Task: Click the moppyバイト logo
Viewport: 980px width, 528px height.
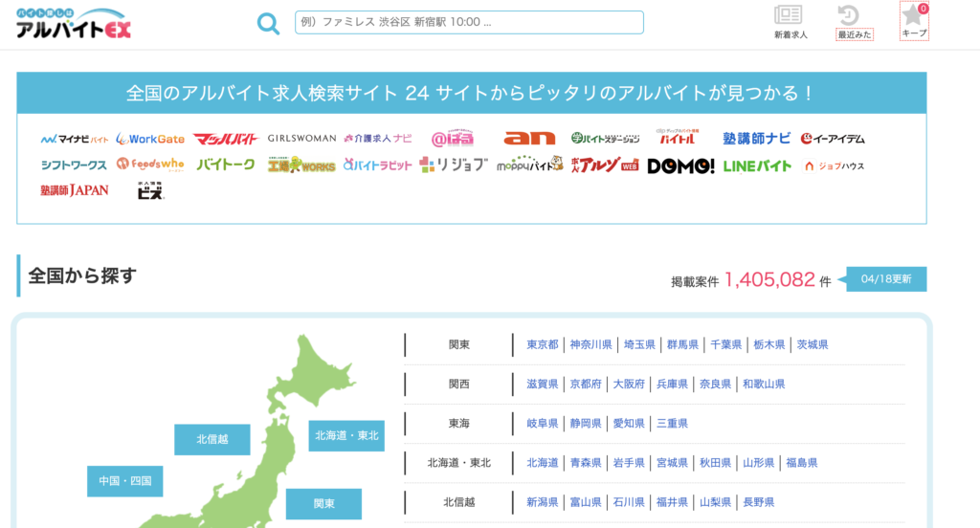Action: tap(529, 165)
